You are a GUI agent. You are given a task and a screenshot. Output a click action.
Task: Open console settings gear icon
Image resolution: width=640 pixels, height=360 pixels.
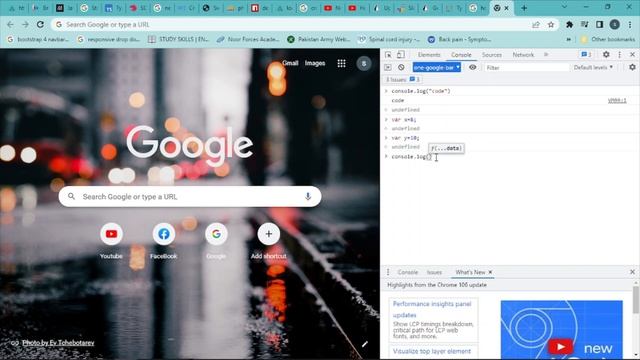632,67
